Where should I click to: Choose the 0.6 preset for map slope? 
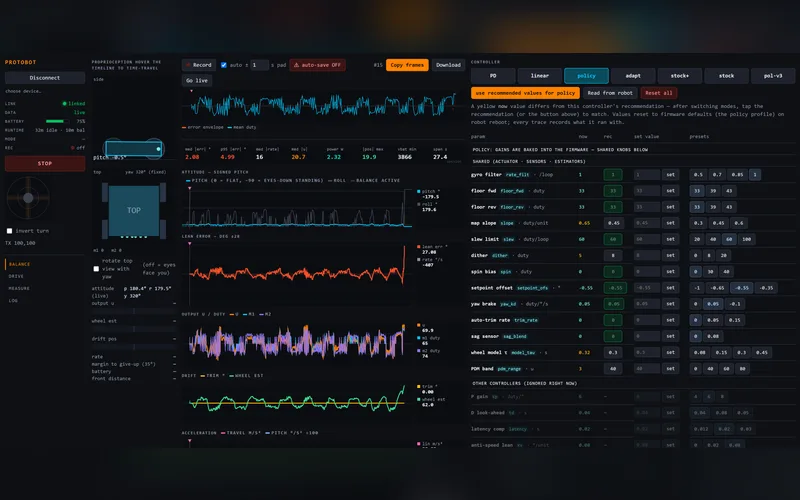click(x=738, y=223)
